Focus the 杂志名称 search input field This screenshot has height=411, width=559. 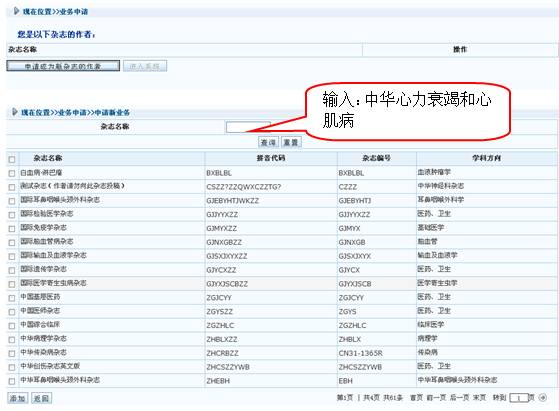(x=248, y=127)
